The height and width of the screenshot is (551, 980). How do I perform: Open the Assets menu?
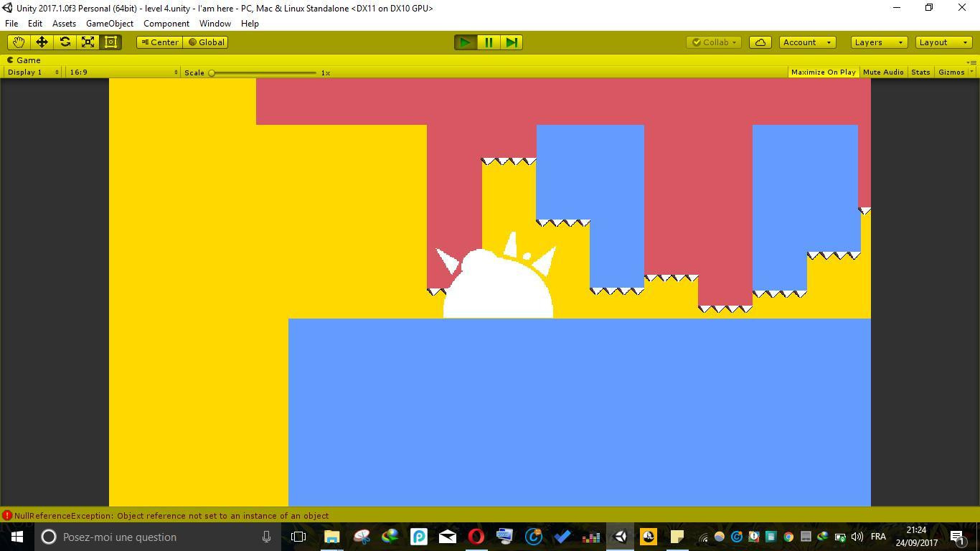point(64,24)
